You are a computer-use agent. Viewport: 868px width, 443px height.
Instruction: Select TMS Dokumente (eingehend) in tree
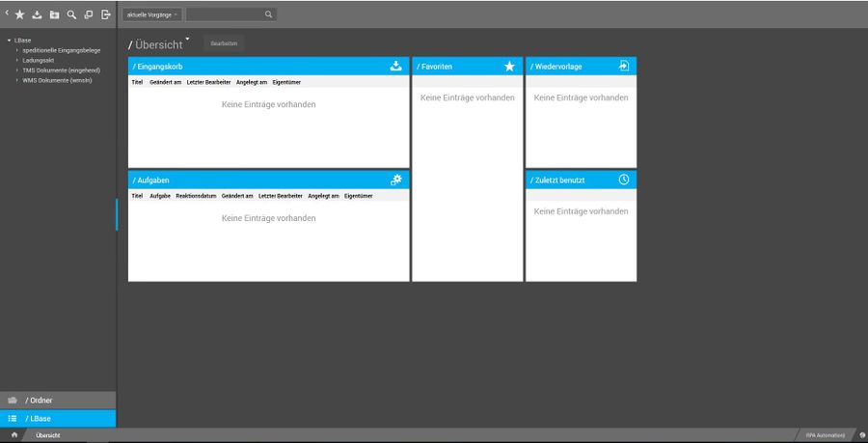point(62,70)
